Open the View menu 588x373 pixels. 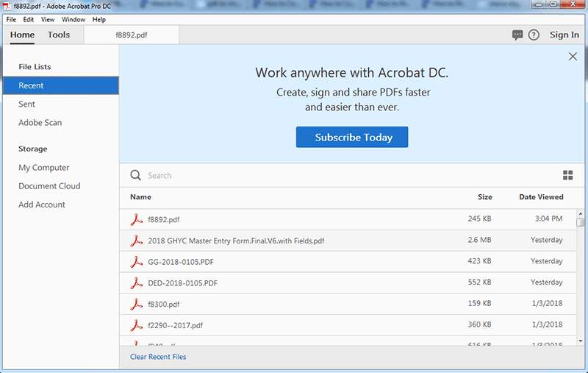click(48, 20)
